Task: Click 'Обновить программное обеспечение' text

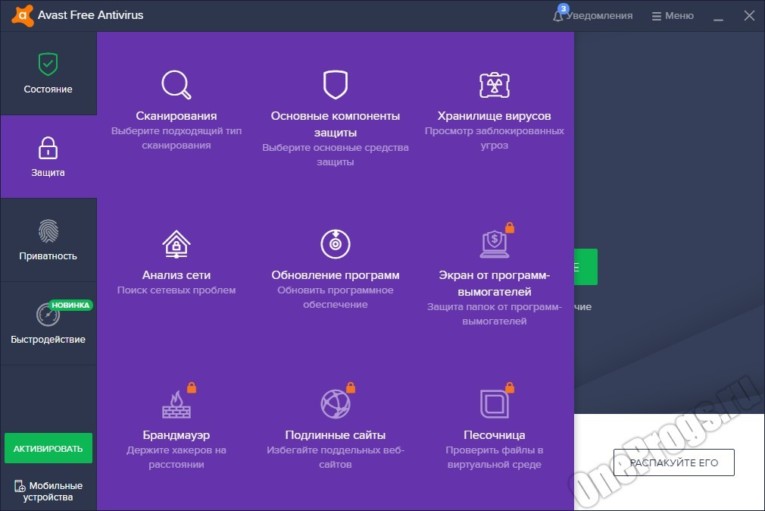Action: coord(335,297)
